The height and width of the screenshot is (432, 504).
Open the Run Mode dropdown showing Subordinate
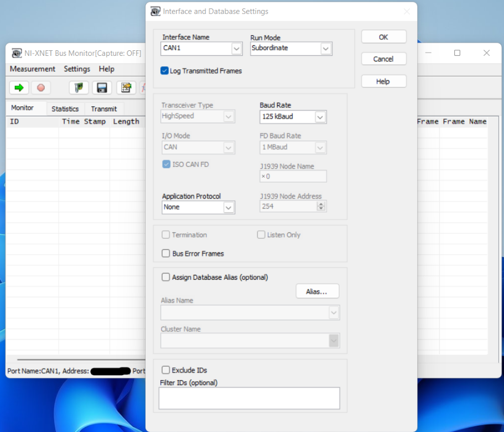291,49
